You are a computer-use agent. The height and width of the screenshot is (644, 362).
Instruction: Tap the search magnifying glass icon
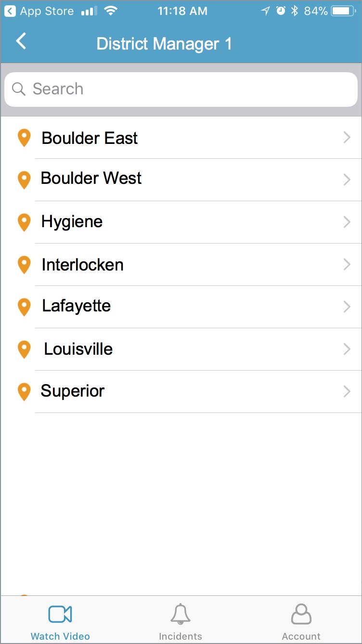click(x=19, y=89)
